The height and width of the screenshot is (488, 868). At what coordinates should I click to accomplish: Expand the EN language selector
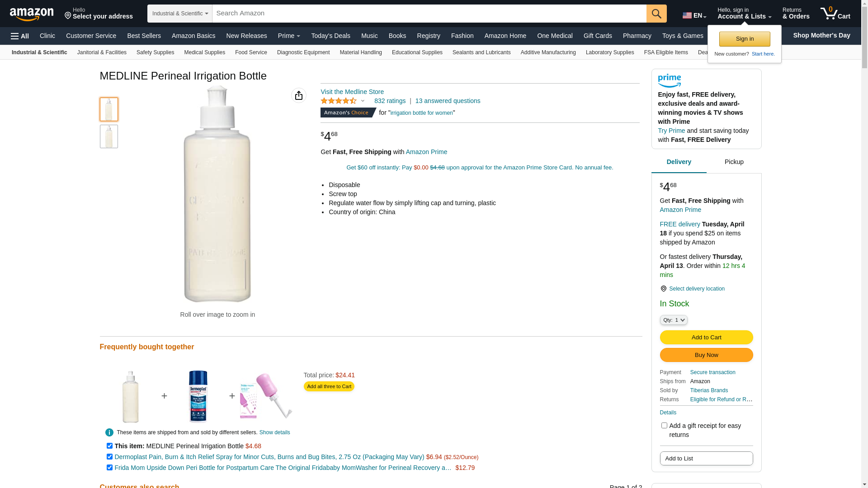[694, 15]
